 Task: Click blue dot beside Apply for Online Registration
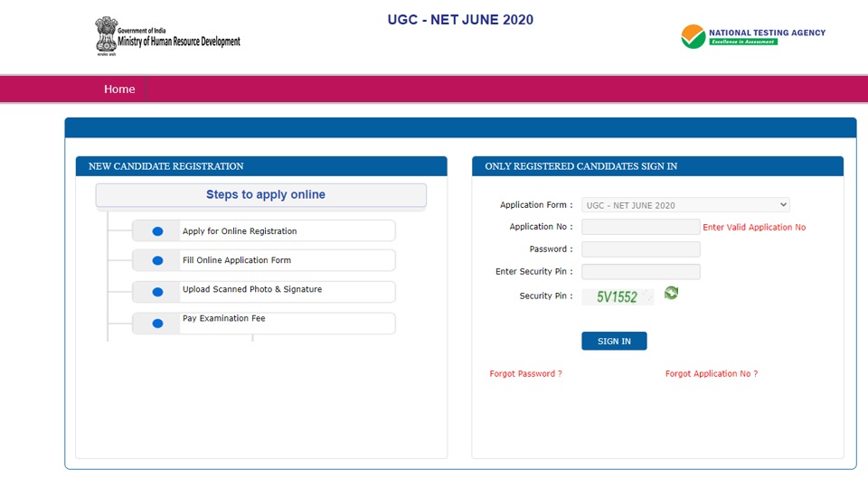click(157, 231)
